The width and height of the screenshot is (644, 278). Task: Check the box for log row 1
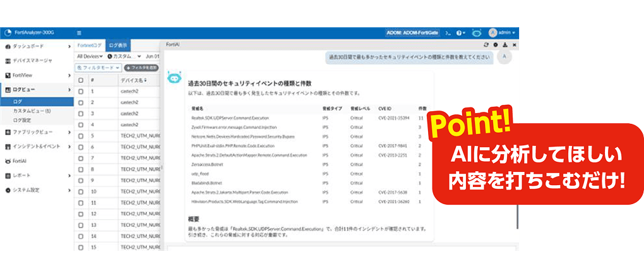(81, 91)
